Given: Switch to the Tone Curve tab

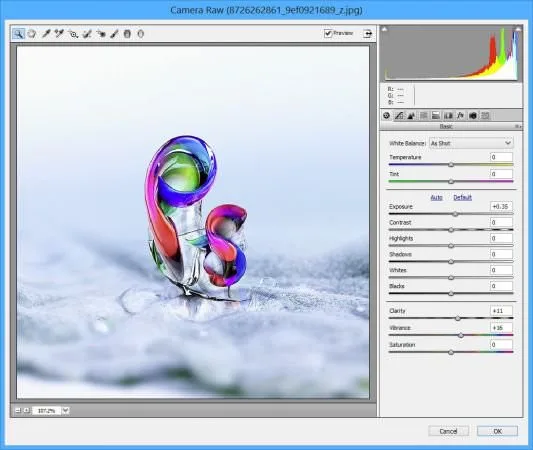Looking at the screenshot, I should tap(399, 116).
